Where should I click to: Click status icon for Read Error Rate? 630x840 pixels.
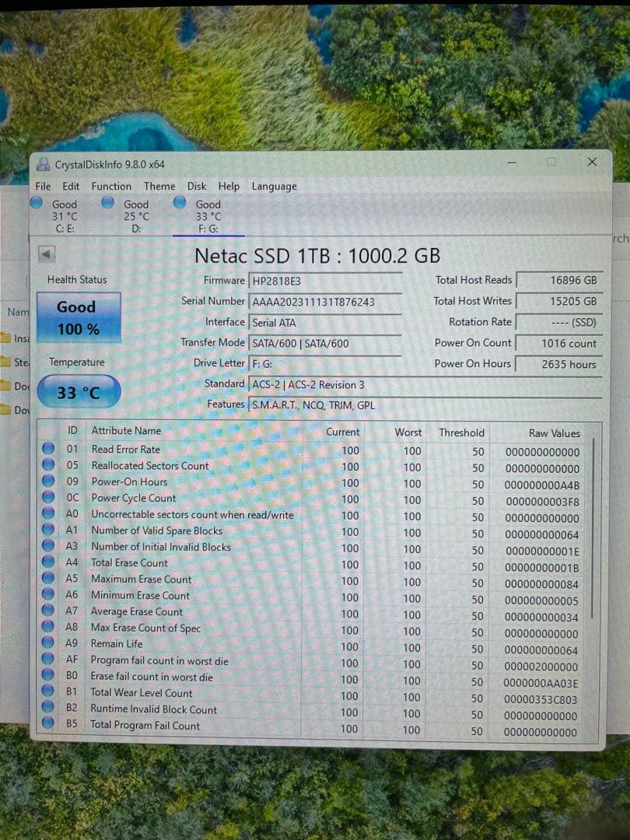pos(48,448)
